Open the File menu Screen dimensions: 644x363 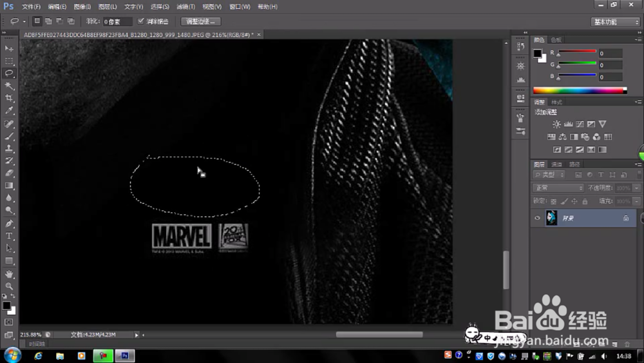click(31, 6)
